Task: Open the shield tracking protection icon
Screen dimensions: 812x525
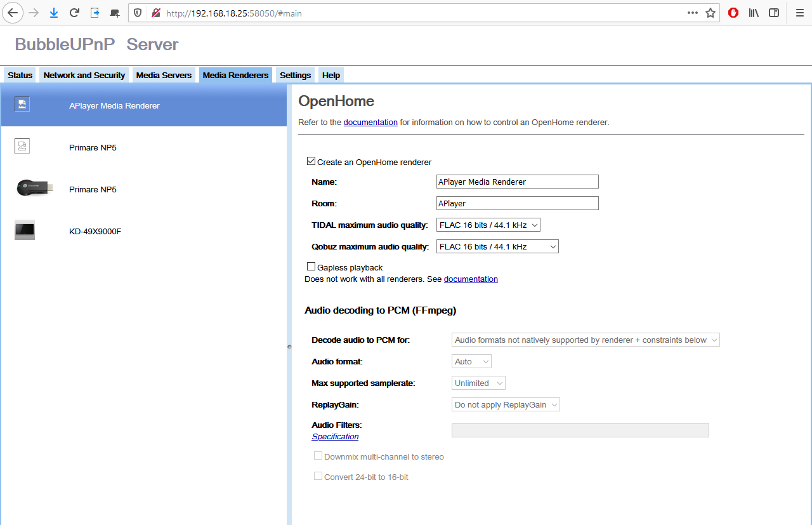Action: click(x=139, y=13)
